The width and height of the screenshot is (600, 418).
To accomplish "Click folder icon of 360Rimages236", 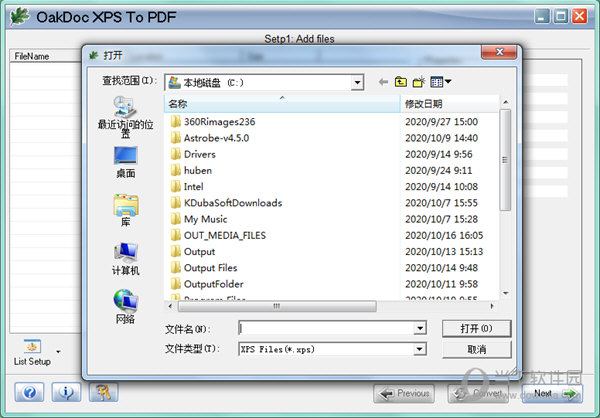I will [x=176, y=122].
